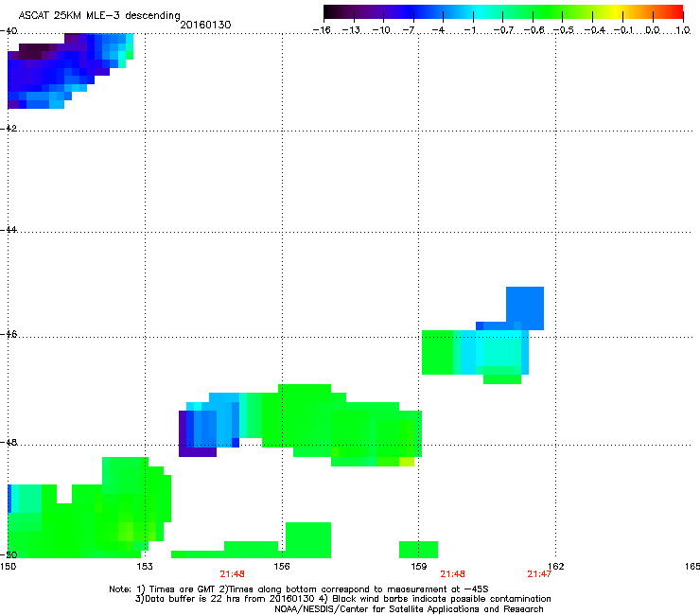
Task: Click the 156 longitude axis label
Action: [x=282, y=567]
